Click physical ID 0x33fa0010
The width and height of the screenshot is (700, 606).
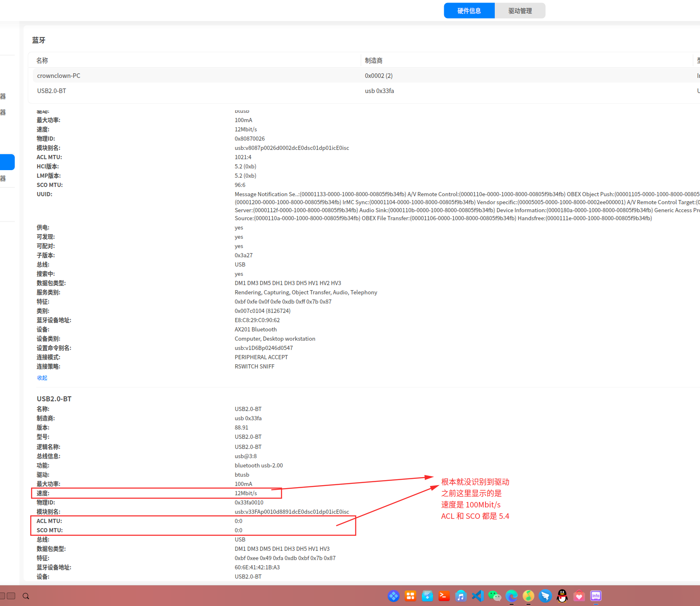(x=249, y=502)
